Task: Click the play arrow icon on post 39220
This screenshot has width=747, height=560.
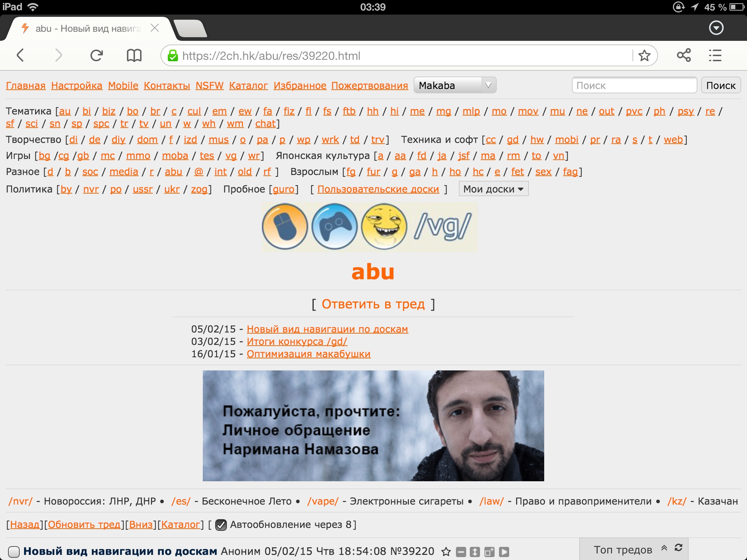Action: 504,552
